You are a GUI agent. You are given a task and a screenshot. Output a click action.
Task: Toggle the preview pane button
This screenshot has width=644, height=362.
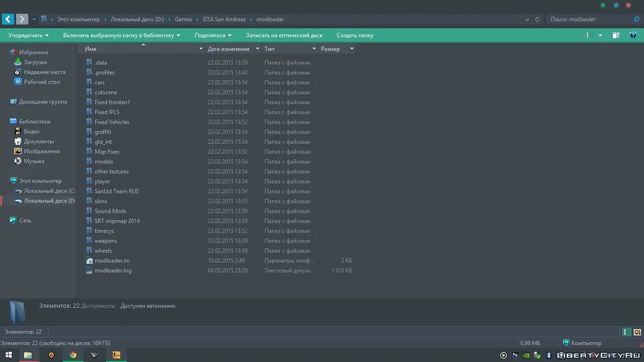[x=616, y=35]
